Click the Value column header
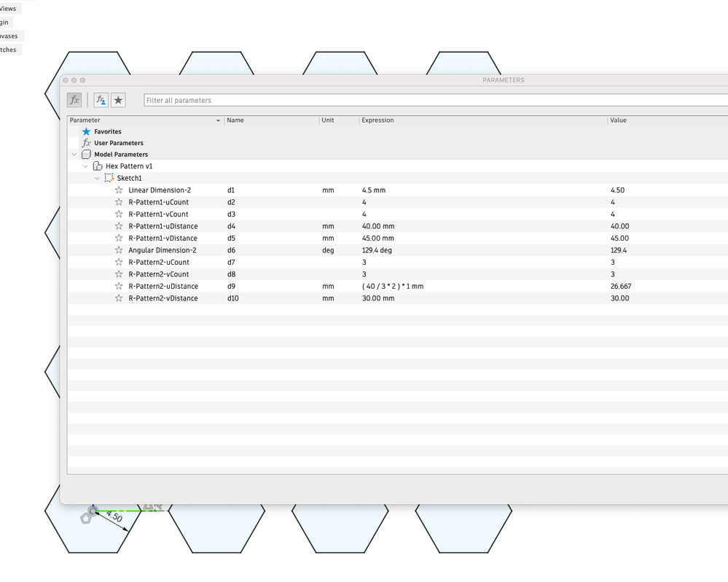The image size is (728, 582). (x=619, y=120)
